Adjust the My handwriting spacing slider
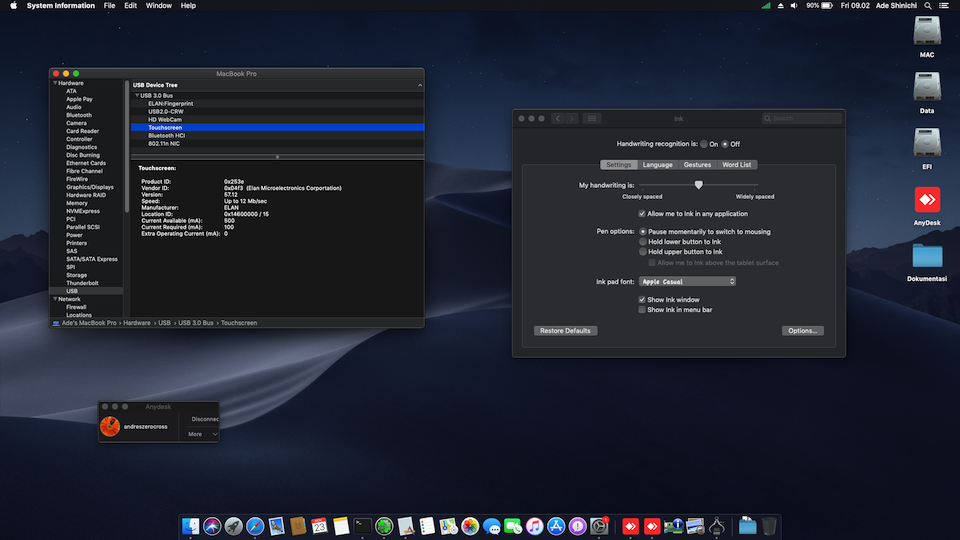Screen dimensions: 960x540 point(699,184)
